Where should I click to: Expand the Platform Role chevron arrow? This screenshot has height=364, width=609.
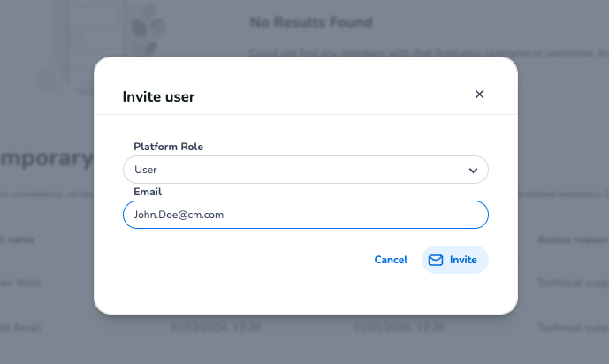pyautogui.click(x=472, y=170)
